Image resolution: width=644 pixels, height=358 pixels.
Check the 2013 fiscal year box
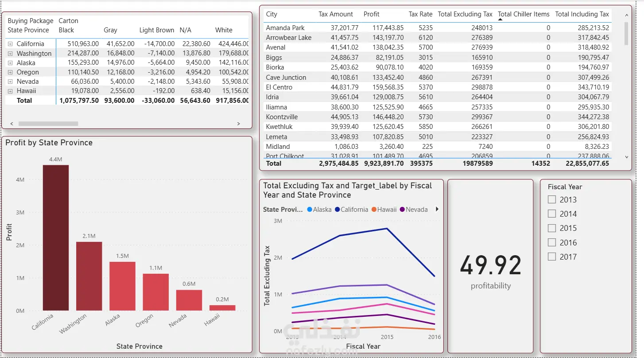pyautogui.click(x=552, y=199)
